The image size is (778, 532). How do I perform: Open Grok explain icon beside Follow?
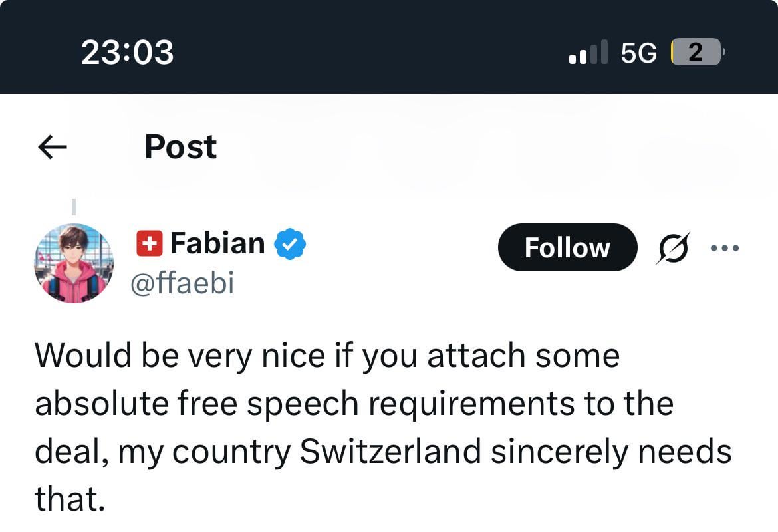tap(673, 247)
